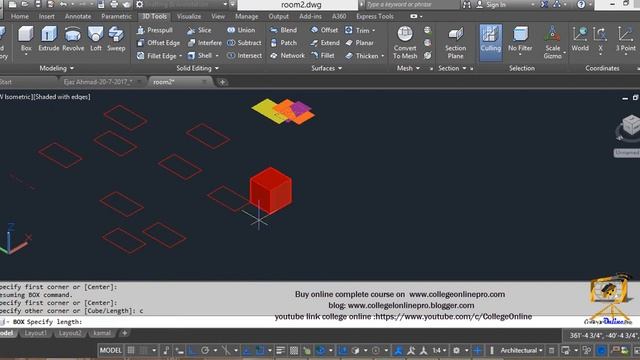This screenshot has width=640, height=360.
Task: Click the keyword search field
Action: coord(411,4)
